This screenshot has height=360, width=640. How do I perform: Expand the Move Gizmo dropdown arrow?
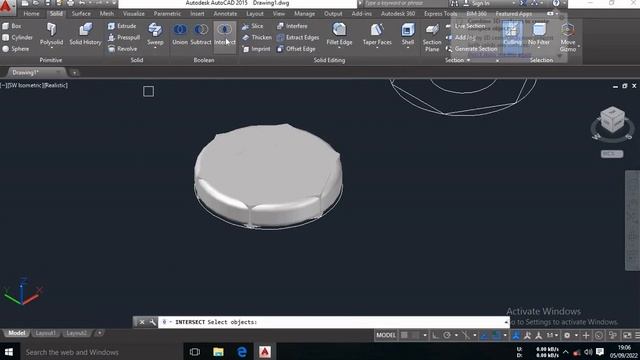pyautogui.click(x=579, y=46)
